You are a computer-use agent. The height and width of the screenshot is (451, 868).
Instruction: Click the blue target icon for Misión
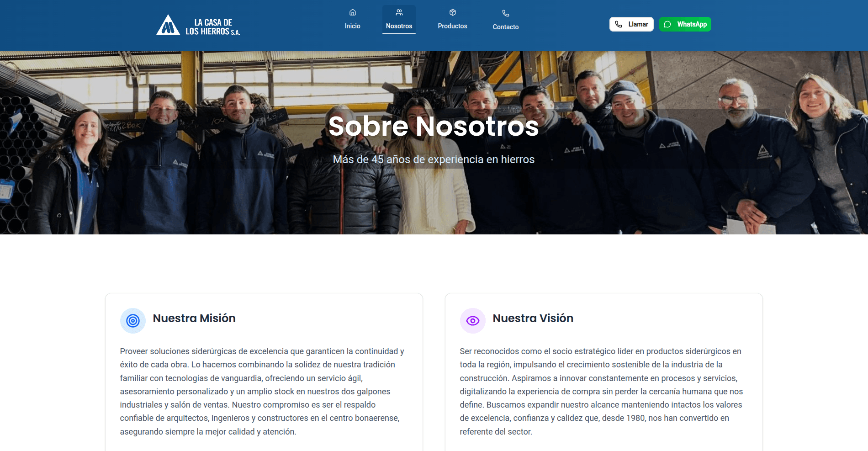pos(133,321)
